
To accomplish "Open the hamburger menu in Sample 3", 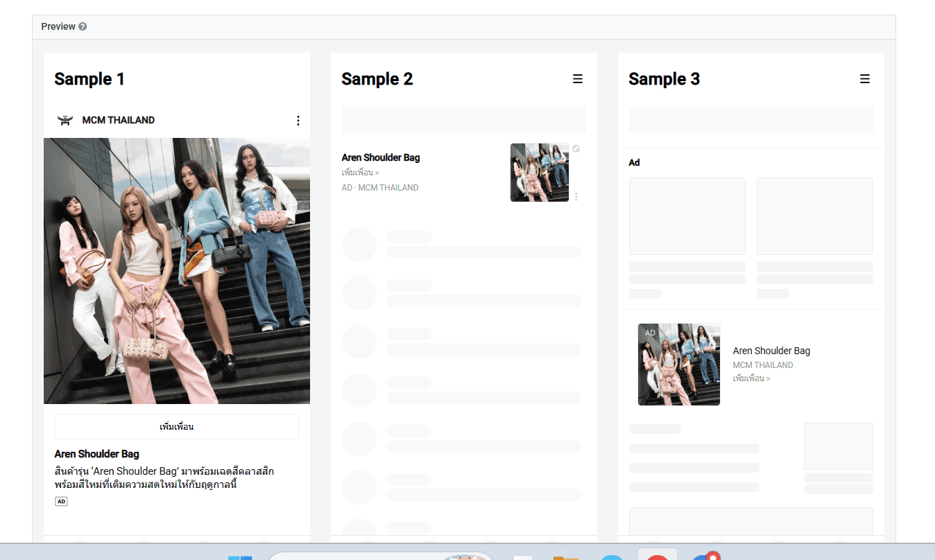I will [x=865, y=79].
